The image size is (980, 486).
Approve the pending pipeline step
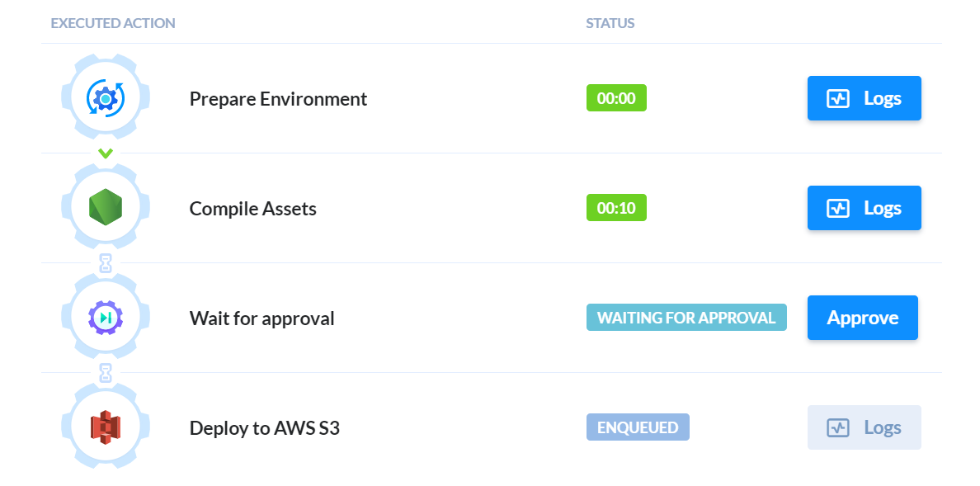[x=863, y=318]
